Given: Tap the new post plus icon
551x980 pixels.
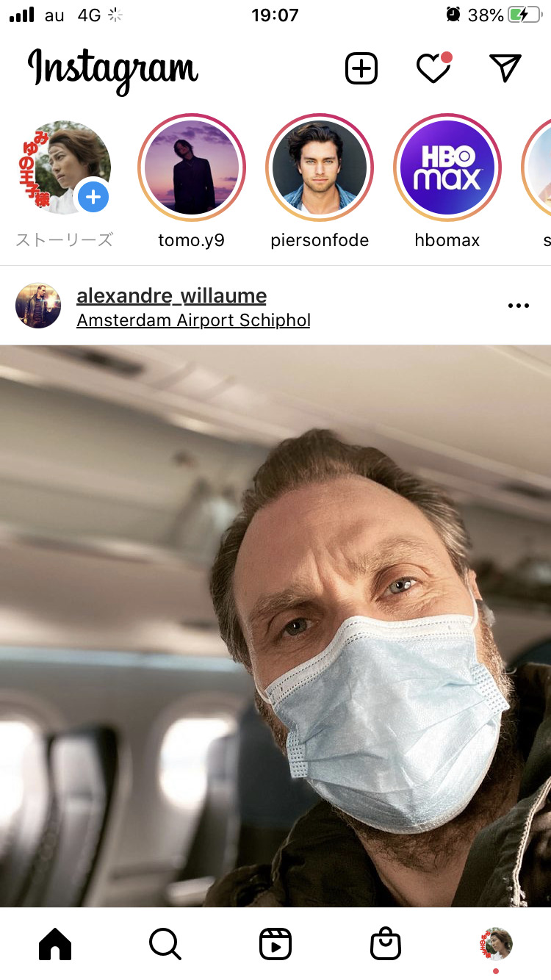Looking at the screenshot, I should 361,68.
